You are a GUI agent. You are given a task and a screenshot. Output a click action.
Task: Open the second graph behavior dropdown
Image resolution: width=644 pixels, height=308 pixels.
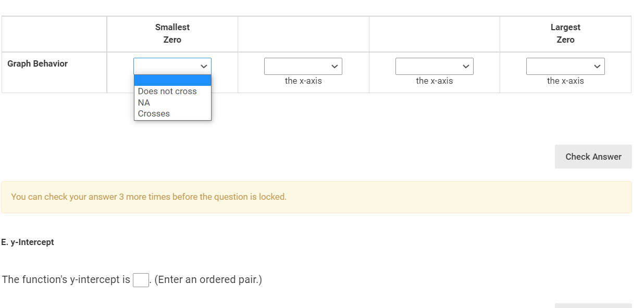[303, 66]
